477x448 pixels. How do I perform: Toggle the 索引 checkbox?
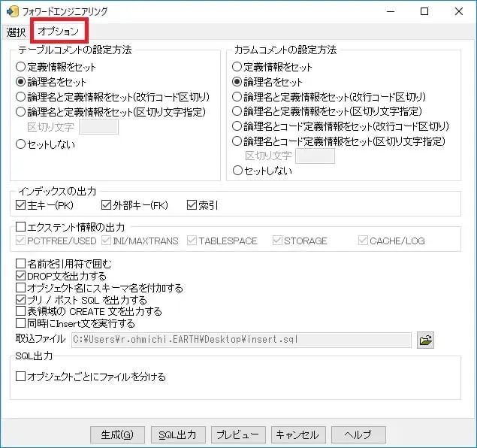(x=192, y=204)
